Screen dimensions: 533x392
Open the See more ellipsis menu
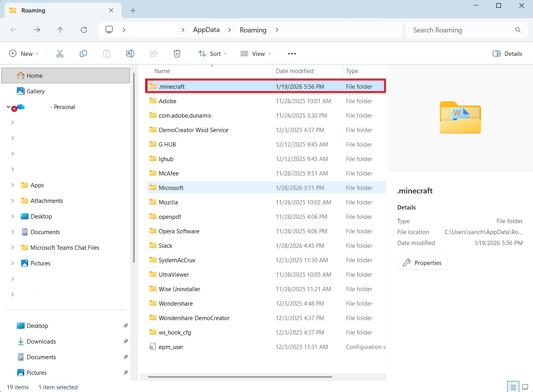point(291,54)
